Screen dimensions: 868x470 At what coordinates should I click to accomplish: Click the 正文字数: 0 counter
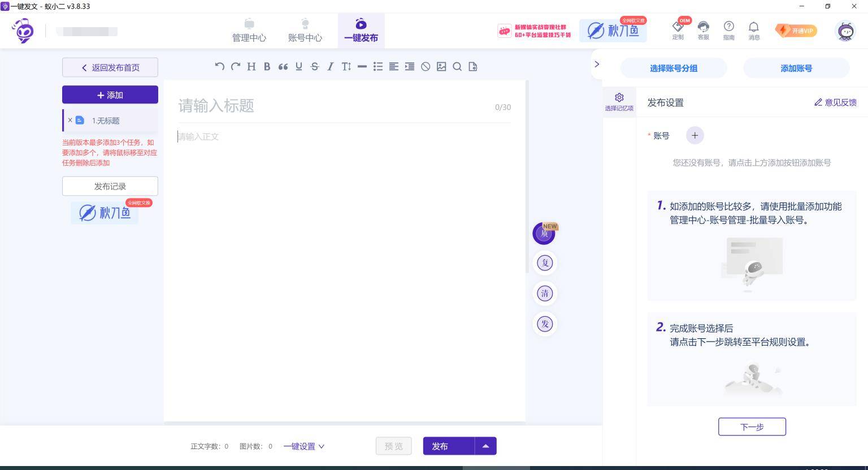(x=210, y=446)
